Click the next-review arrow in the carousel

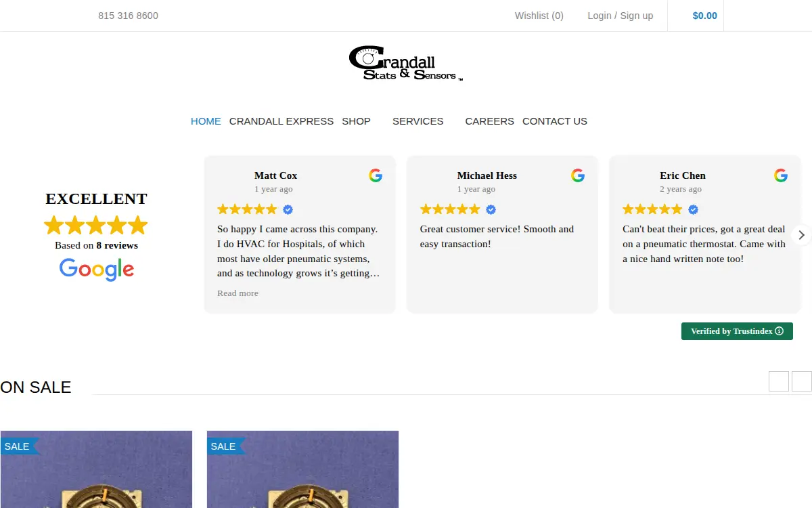[801, 235]
